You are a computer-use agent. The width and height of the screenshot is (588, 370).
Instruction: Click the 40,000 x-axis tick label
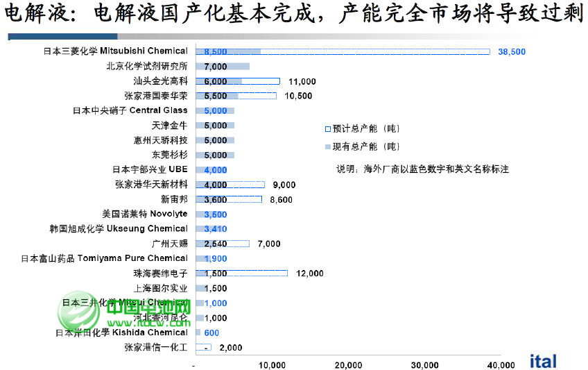[501, 365]
